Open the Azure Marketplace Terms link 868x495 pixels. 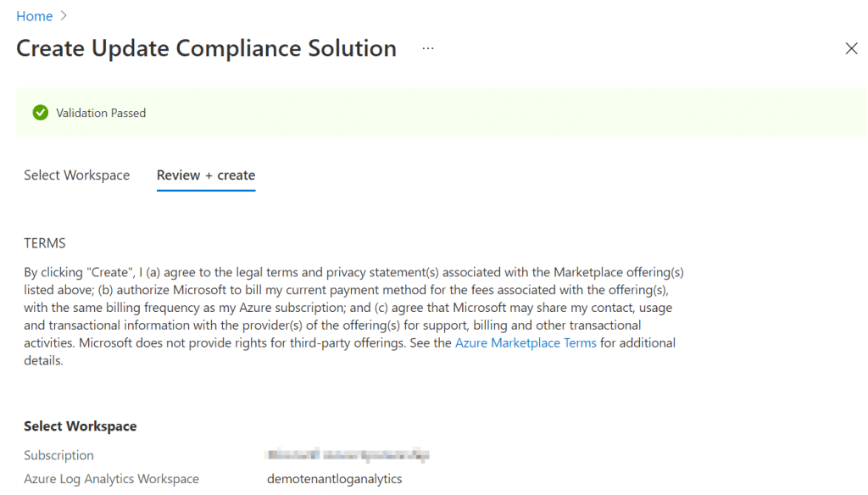pos(526,343)
